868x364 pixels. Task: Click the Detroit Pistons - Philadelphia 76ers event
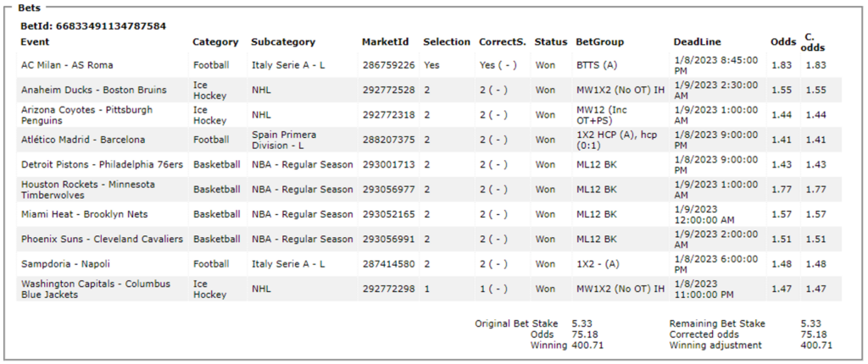(x=102, y=165)
